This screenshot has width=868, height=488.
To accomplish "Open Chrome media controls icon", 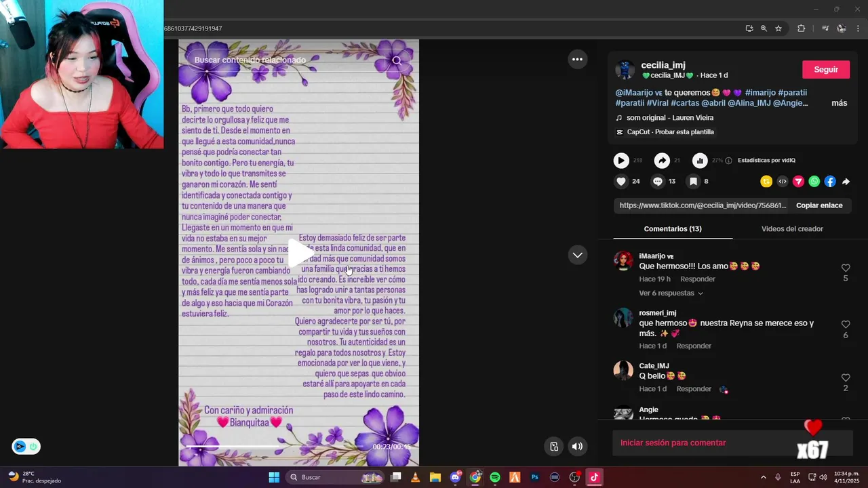I will (x=825, y=28).
